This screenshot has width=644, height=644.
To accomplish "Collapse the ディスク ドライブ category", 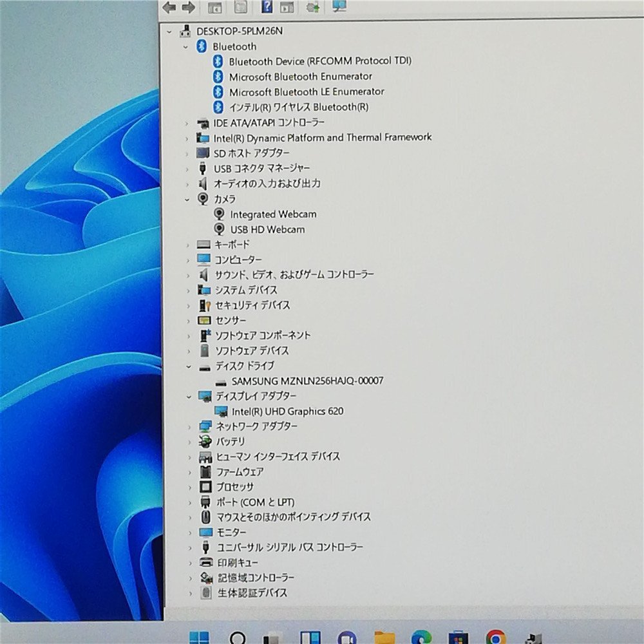I will 189,366.
